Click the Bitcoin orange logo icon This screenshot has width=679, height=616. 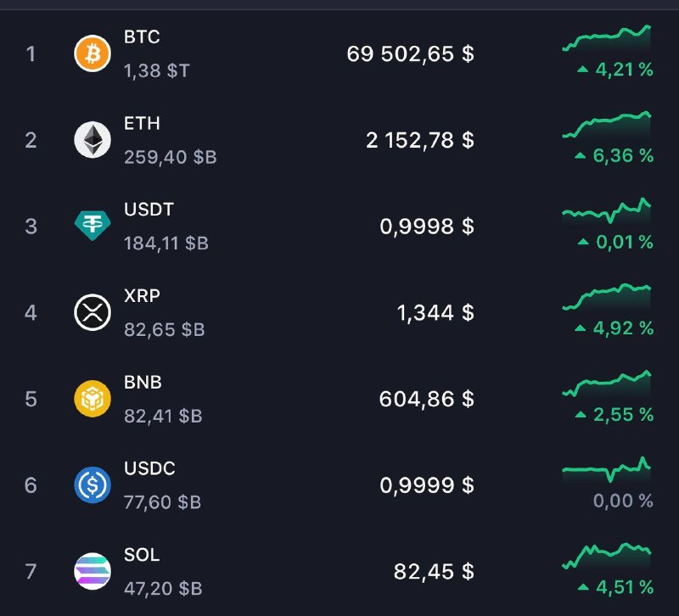93,54
